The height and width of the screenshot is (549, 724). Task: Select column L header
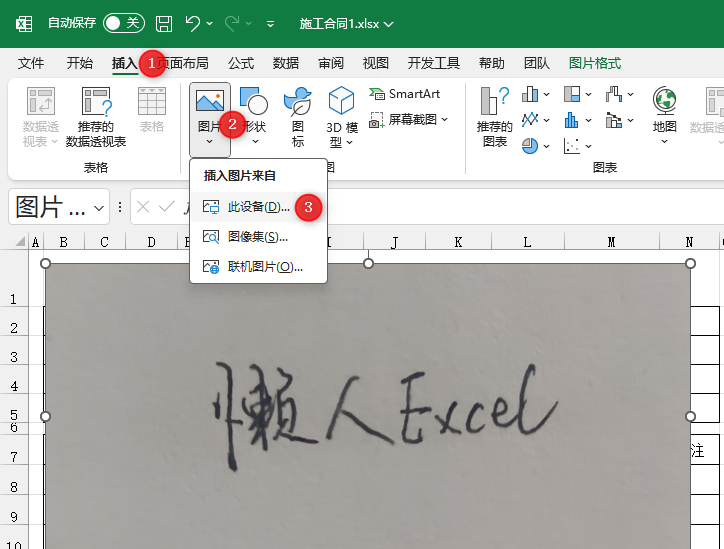527,242
